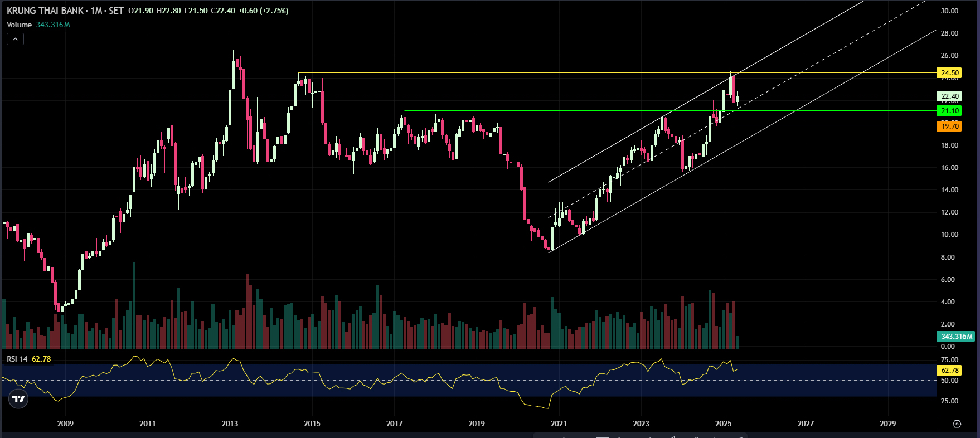Click the 25.00 label on the RSI scale

949,401
